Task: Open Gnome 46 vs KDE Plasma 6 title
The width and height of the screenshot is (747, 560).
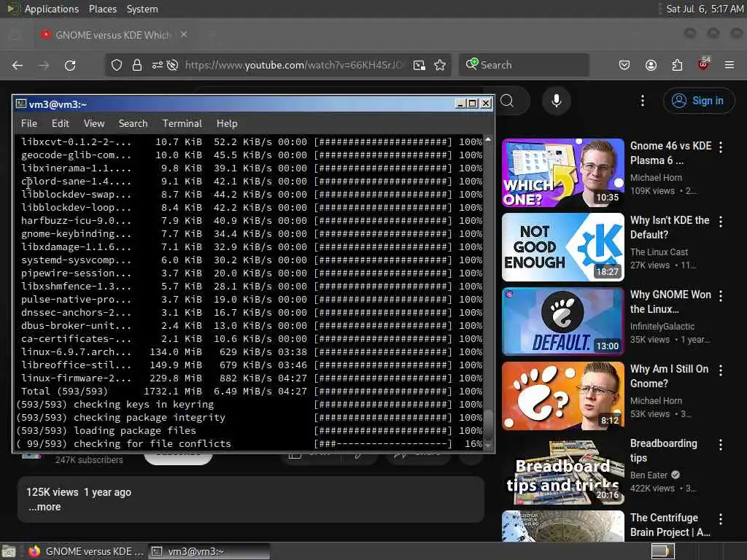Action: click(671, 153)
